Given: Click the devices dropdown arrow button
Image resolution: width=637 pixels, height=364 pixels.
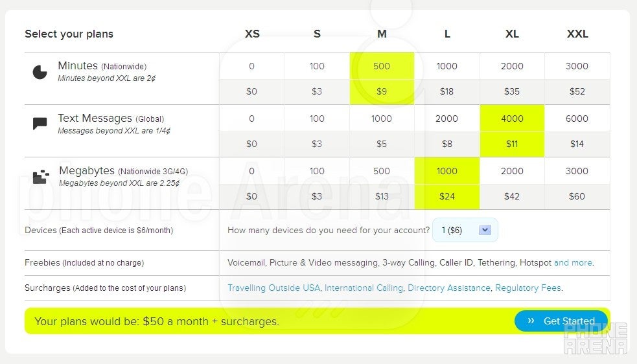Looking at the screenshot, I should [x=485, y=230].
